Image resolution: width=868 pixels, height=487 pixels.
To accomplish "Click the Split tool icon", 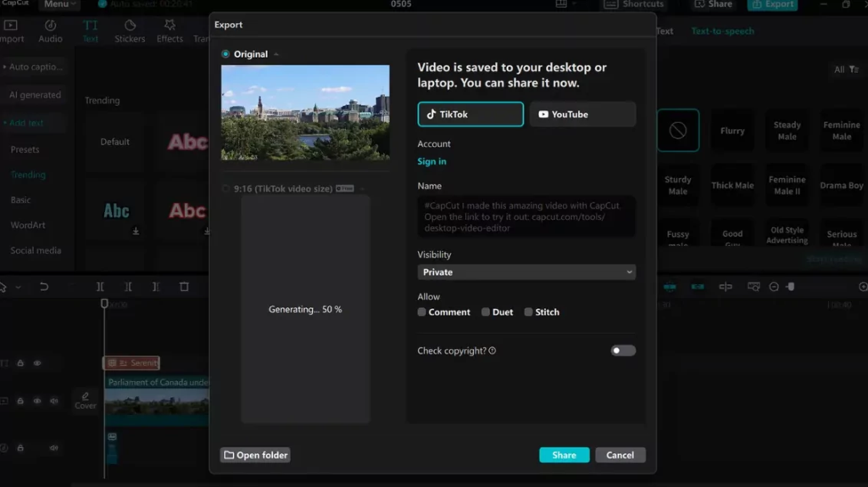I will click(x=100, y=287).
